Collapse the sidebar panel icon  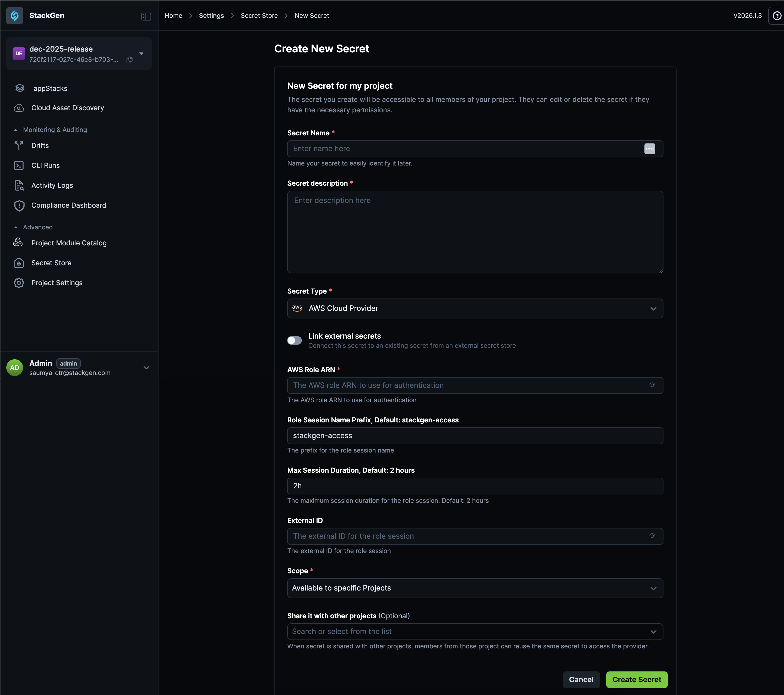[x=146, y=16]
